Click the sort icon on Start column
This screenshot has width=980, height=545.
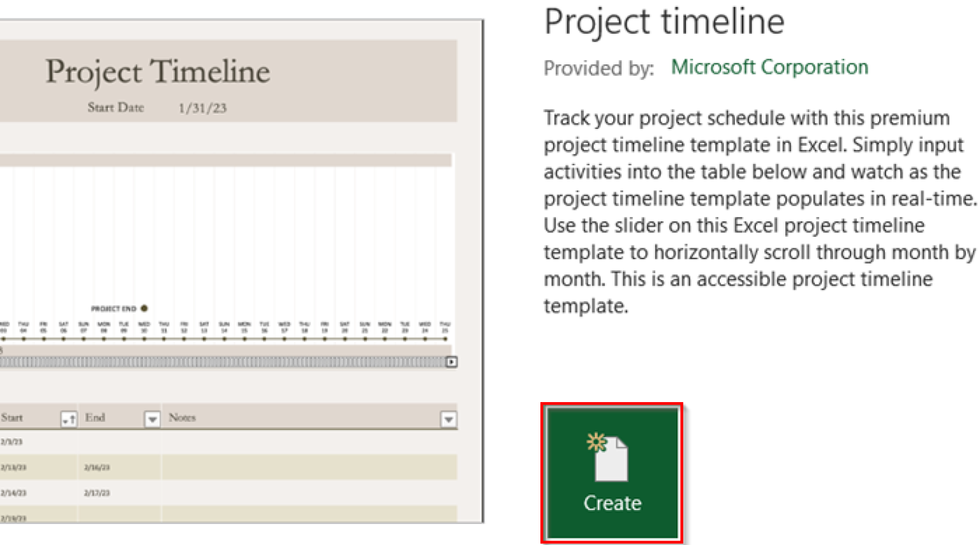tap(70, 418)
